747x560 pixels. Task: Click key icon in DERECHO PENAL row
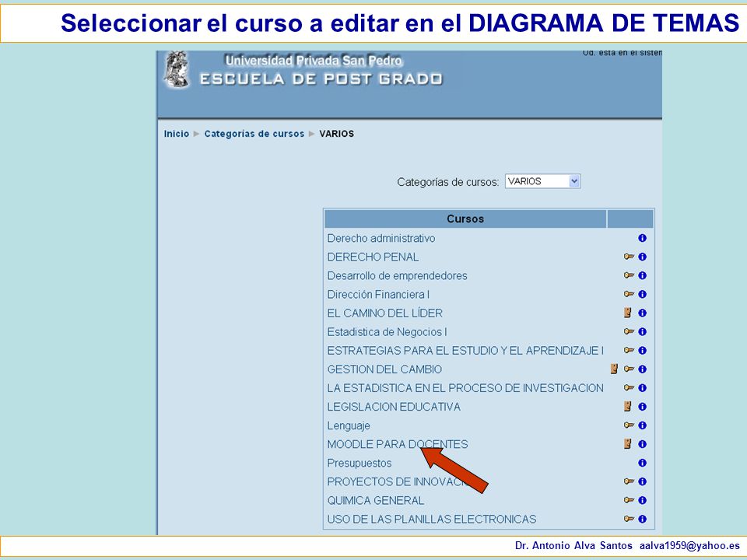[x=629, y=257]
